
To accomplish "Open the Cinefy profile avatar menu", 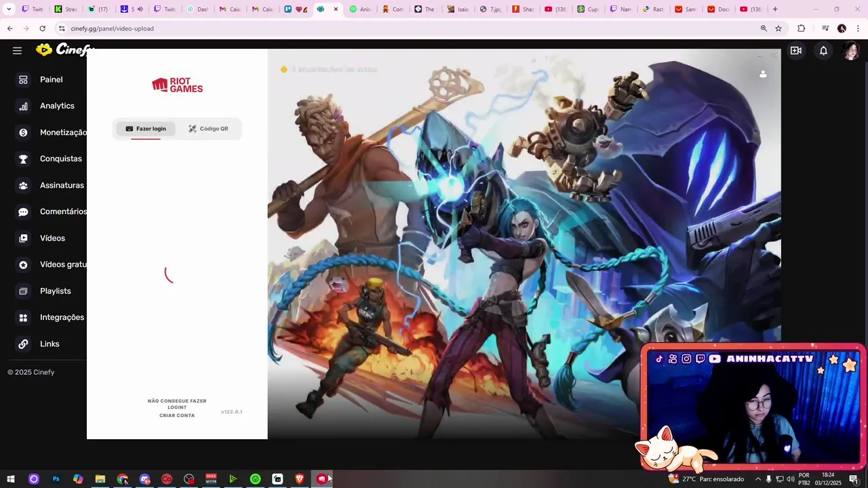I will tap(850, 51).
